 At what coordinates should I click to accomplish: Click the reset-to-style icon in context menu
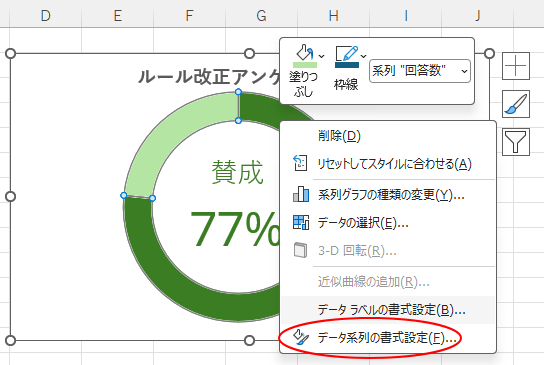point(300,163)
